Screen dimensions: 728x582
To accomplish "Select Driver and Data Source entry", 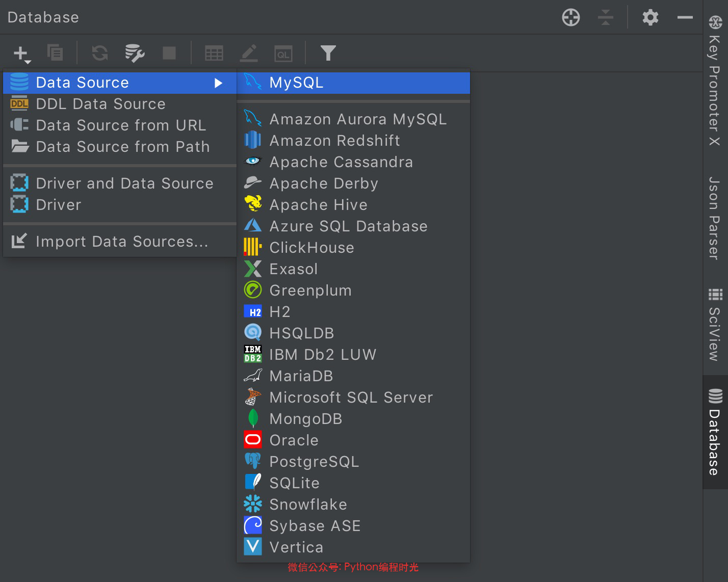I will [x=124, y=183].
